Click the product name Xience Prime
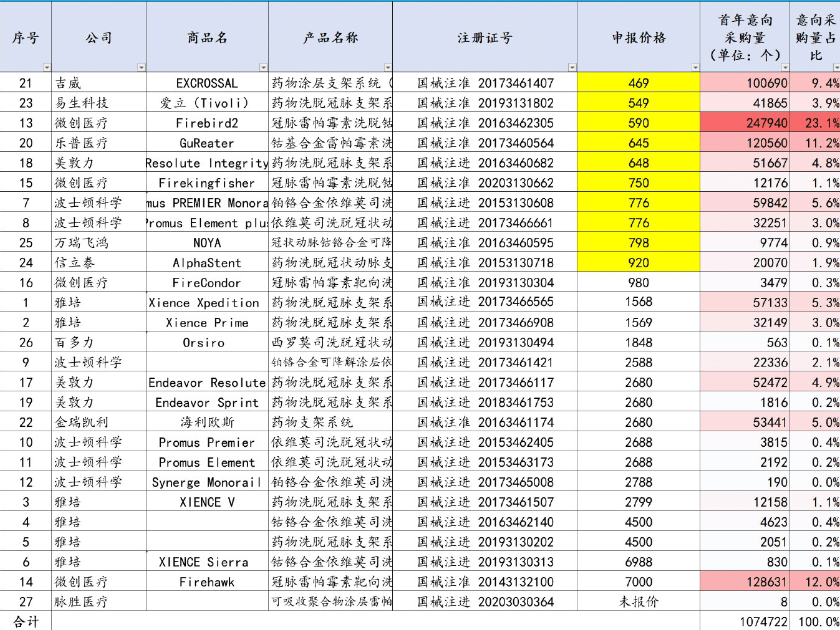This screenshot has height=630, width=840. coord(207,322)
